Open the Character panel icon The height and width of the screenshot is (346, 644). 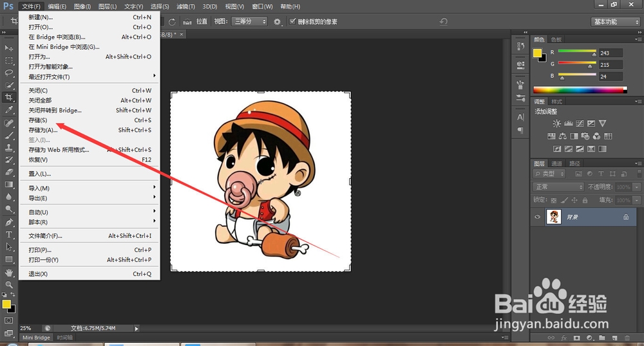pyautogui.click(x=520, y=117)
